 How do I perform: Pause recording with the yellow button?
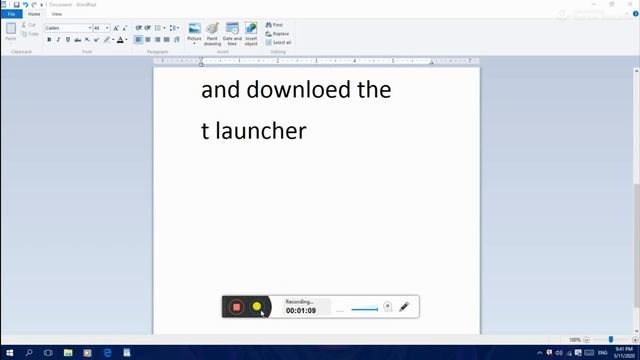pyautogui.click(x=257, y=307)
